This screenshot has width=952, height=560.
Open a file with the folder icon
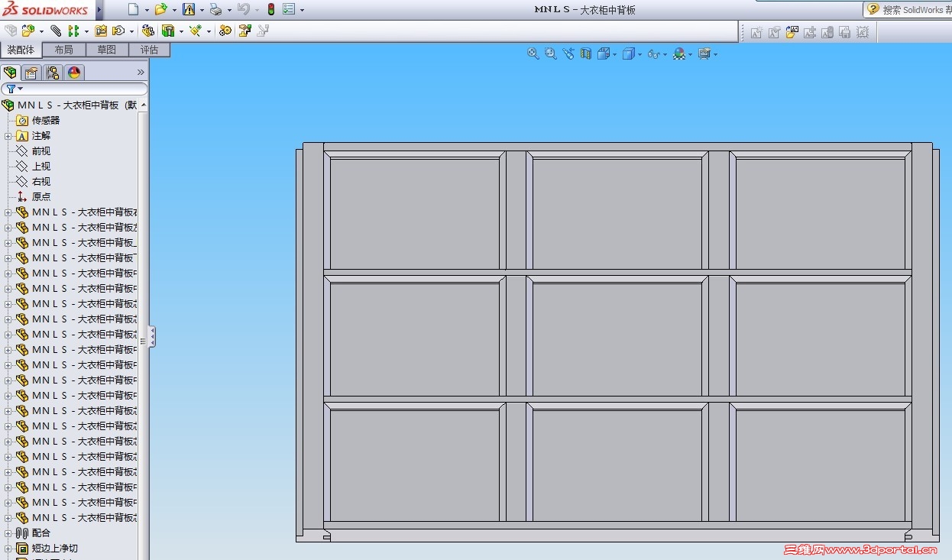tap(160, 10)
